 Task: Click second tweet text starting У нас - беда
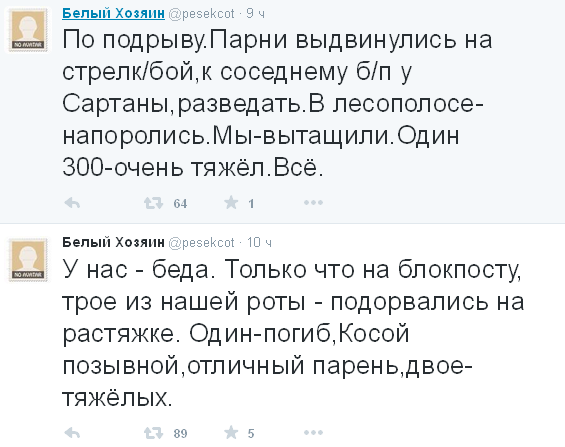point(293,333)
